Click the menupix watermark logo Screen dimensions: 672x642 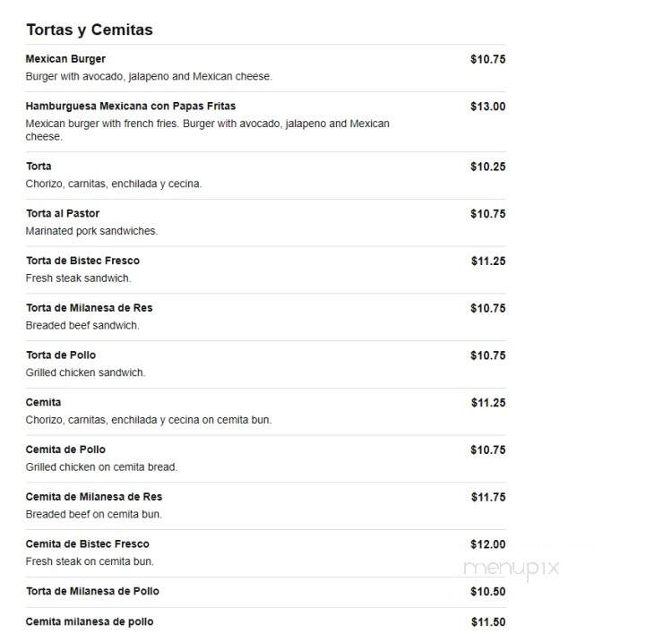tap(512, 569)
